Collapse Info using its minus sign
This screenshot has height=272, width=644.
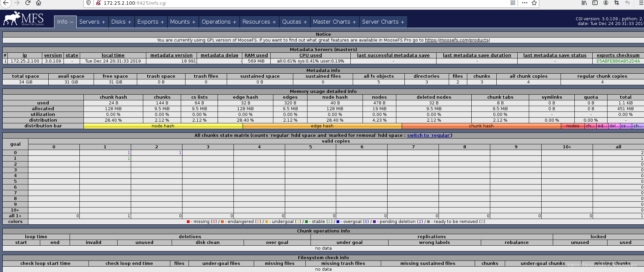[x=72, y=22]
